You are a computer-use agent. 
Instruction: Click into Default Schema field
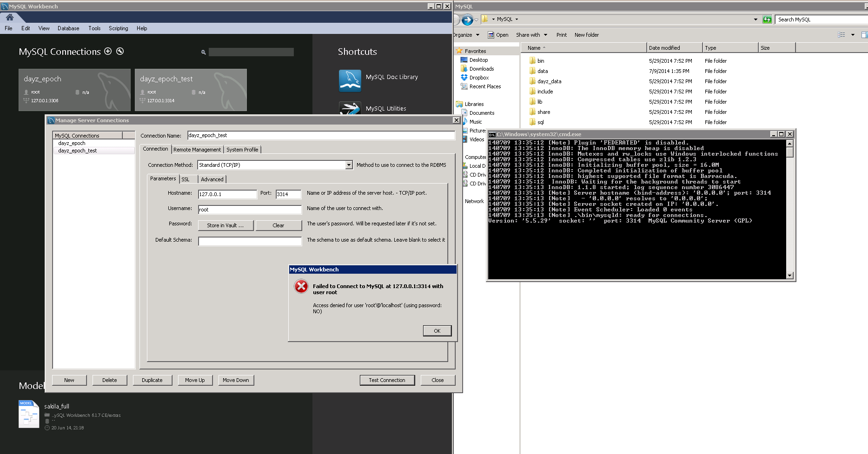pyautogui.click(x=250, y=241)
